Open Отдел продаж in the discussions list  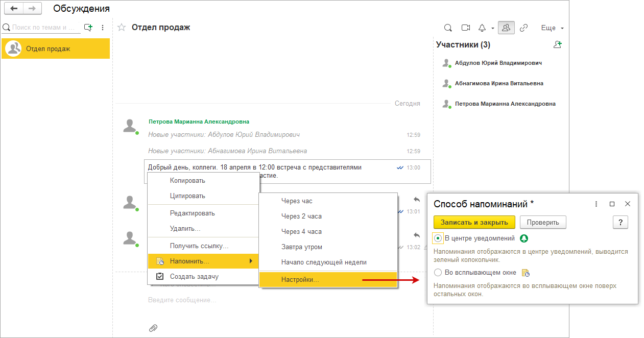click(56, 49)
